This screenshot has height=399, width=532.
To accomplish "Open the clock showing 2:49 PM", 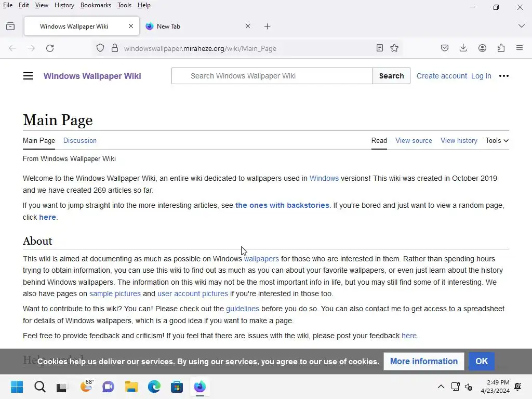I will click(x=495, y=387).
